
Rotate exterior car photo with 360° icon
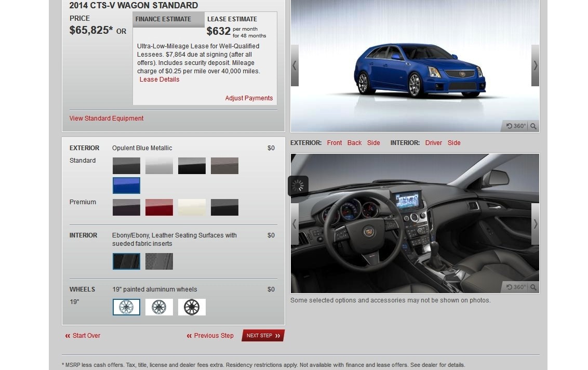tap(516, 126)
